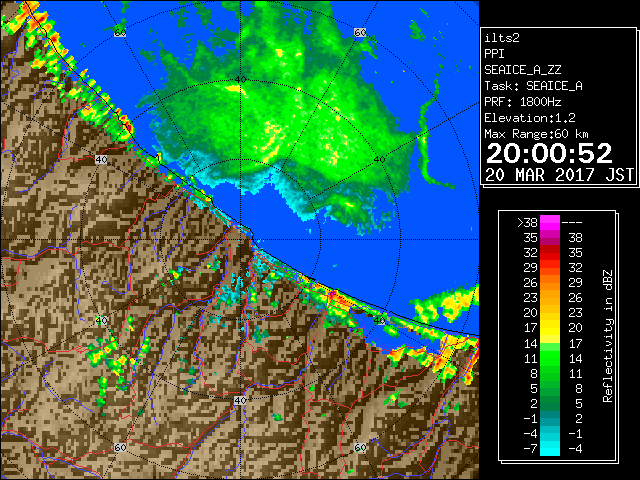Pick the red 32–35 dBZ color band

click(x=550, y=253)
